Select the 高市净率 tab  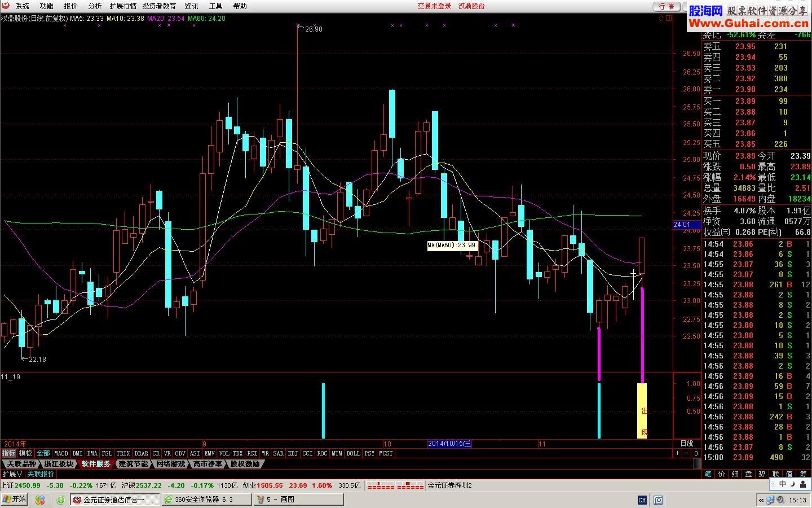click(x=208, y=463)
